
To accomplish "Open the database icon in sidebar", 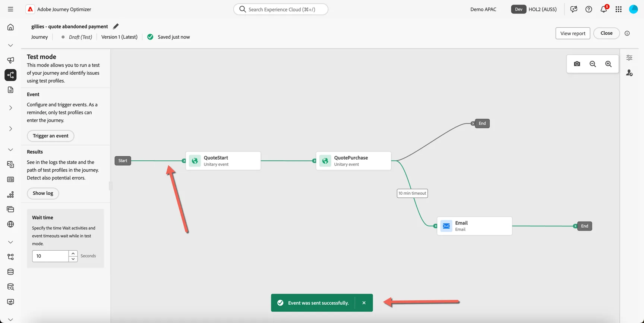I will coord(10,272).
